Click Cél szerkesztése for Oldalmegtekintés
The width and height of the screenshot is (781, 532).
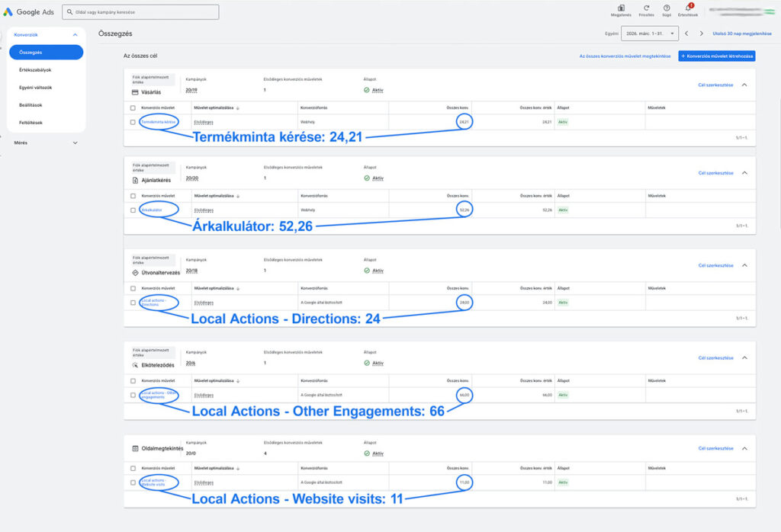715,448
